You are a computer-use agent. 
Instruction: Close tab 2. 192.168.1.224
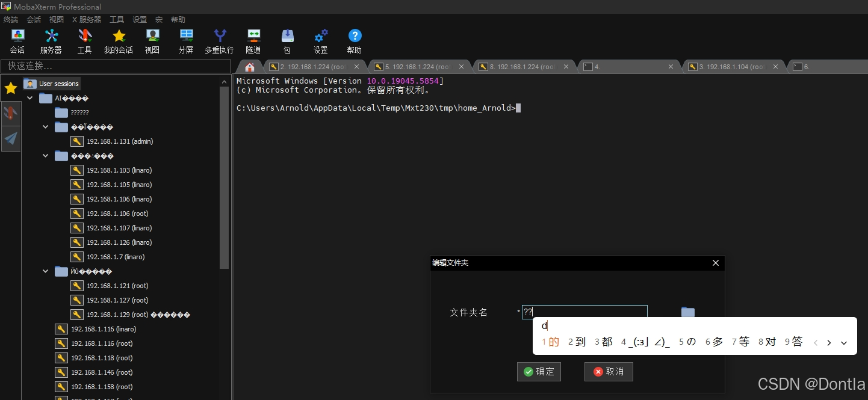(x=356, y=67)
